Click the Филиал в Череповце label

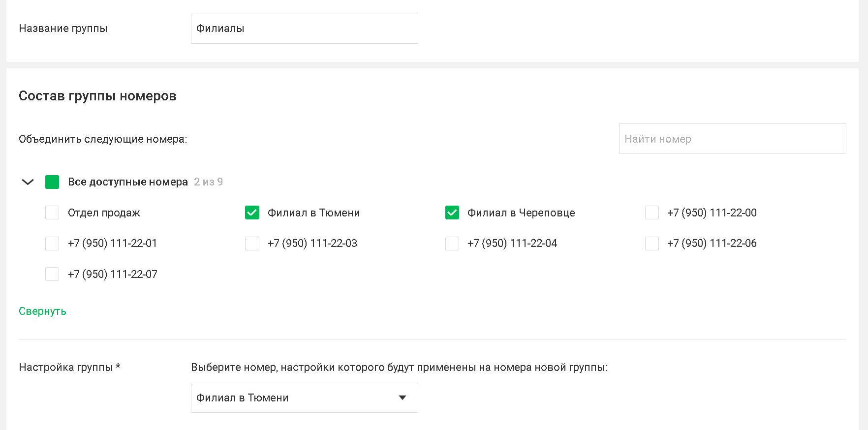pyautogui.click(x=521, y=213)
